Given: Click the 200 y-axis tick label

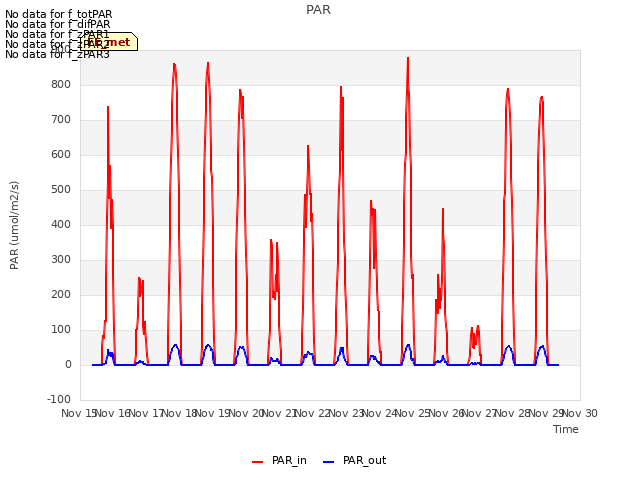Looking at the screenshot, I should pos(61,295).
